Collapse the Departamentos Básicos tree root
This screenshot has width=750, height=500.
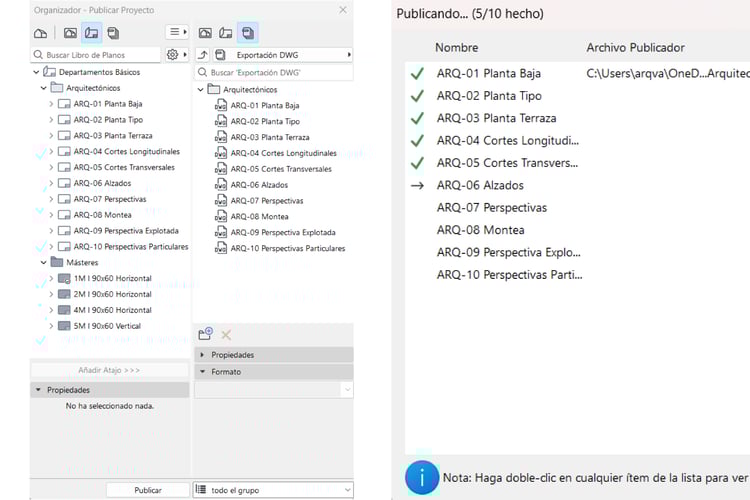click(x=36, y=72)
